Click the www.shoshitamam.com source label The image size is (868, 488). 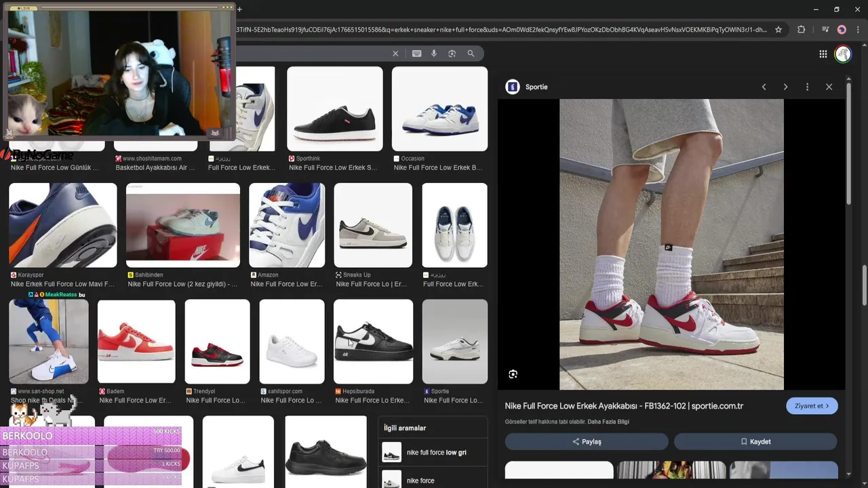[x=152, y=159]
